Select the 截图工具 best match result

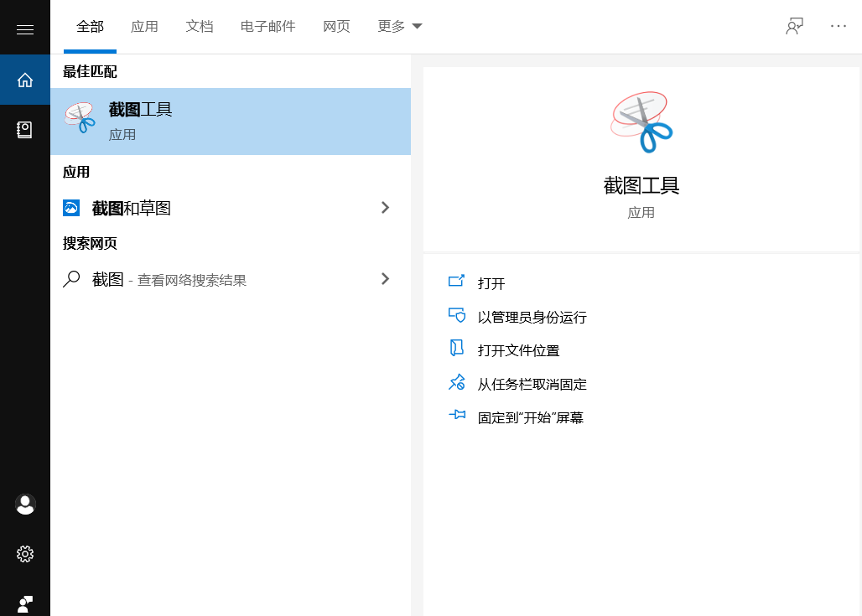coord(231,122)
